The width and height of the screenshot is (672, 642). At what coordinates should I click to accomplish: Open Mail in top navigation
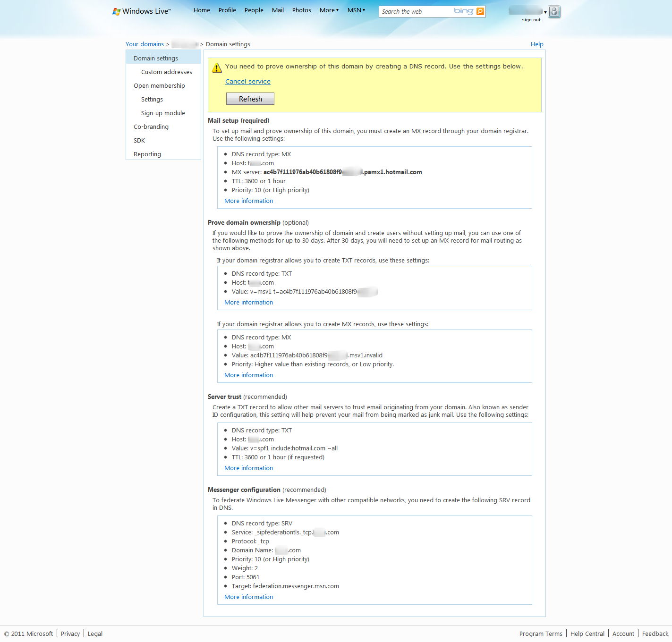coord(278,10)
